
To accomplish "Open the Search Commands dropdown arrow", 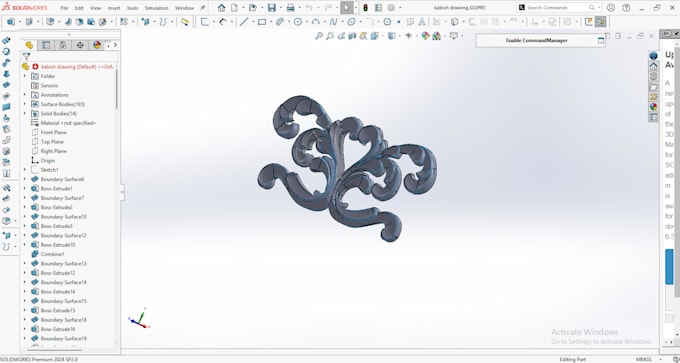I will 599,8.
